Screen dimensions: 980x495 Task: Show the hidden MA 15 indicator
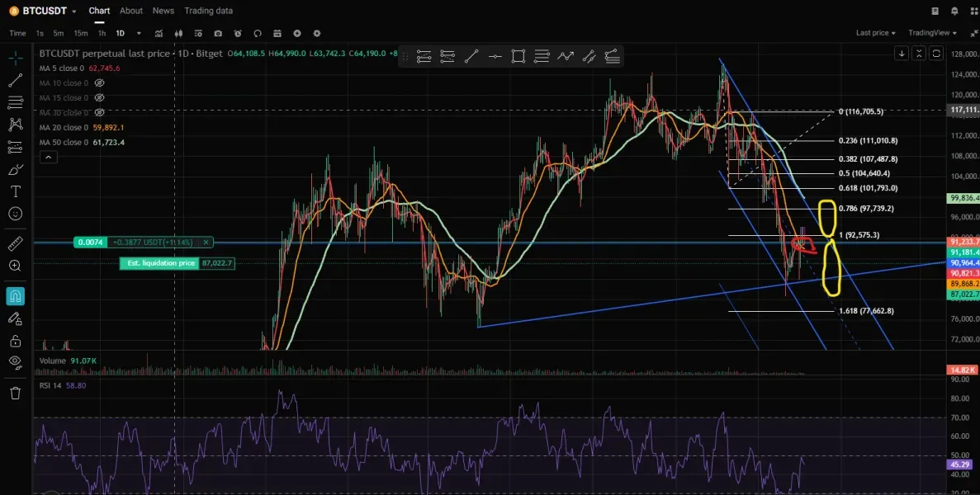click(99, 98)
